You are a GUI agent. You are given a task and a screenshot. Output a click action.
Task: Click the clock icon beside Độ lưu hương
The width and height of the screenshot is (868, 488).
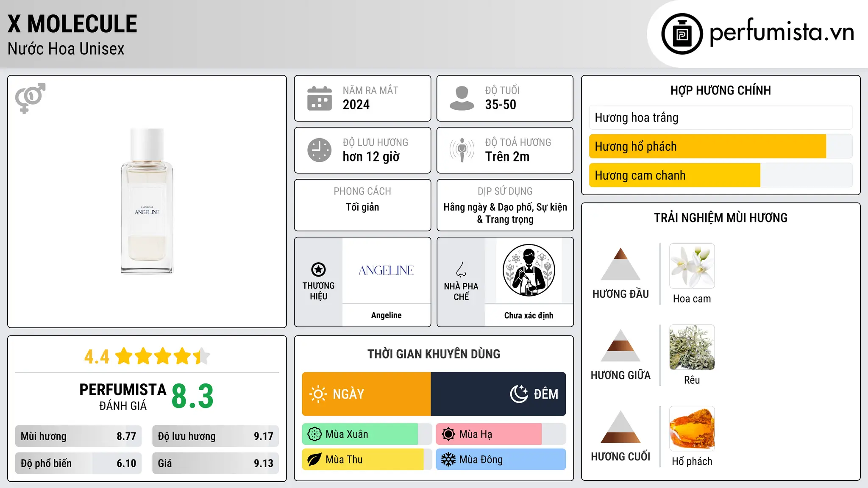coord(320,150)
